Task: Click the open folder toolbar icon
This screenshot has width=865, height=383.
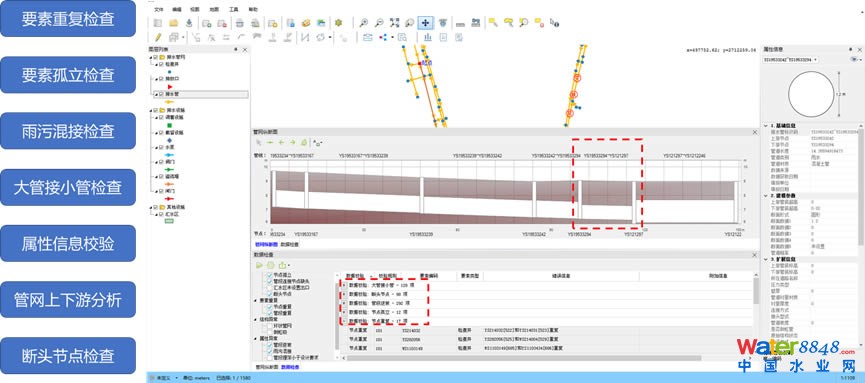Action: 173,23
